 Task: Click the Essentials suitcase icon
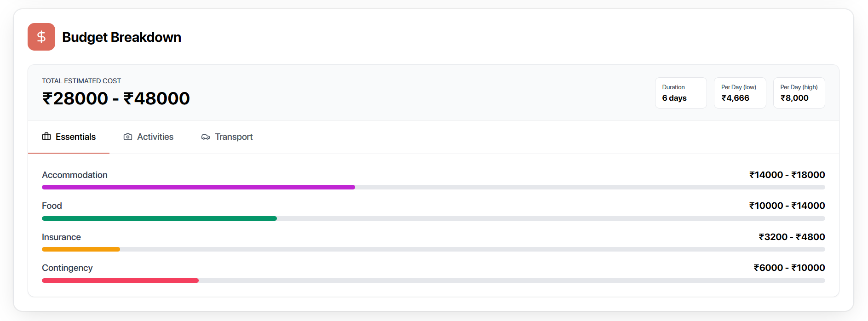(x=46, y=137)
